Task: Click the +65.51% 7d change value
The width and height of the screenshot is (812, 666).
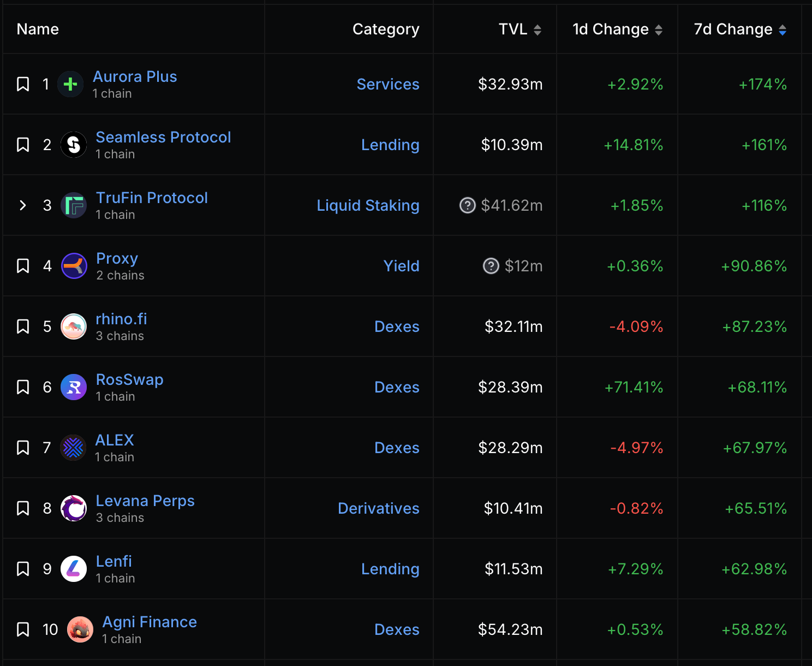Action: (755, 508)
